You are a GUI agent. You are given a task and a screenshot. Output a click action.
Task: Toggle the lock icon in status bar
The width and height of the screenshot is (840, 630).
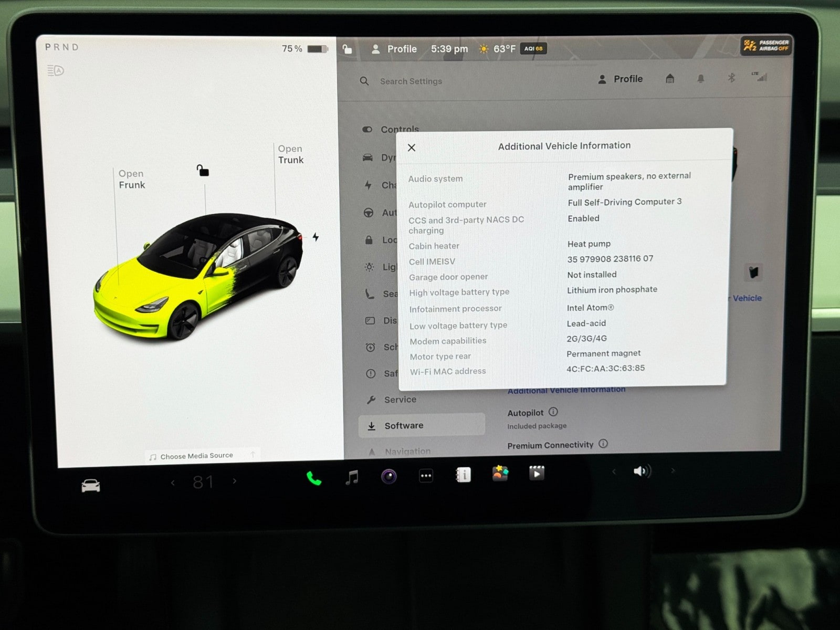click(347, 49)
